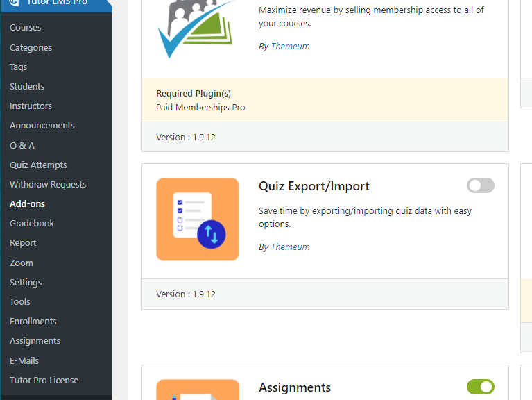532x400 pixels.
Task: Open Categories in sidebar menu
Action: point(31,47)
